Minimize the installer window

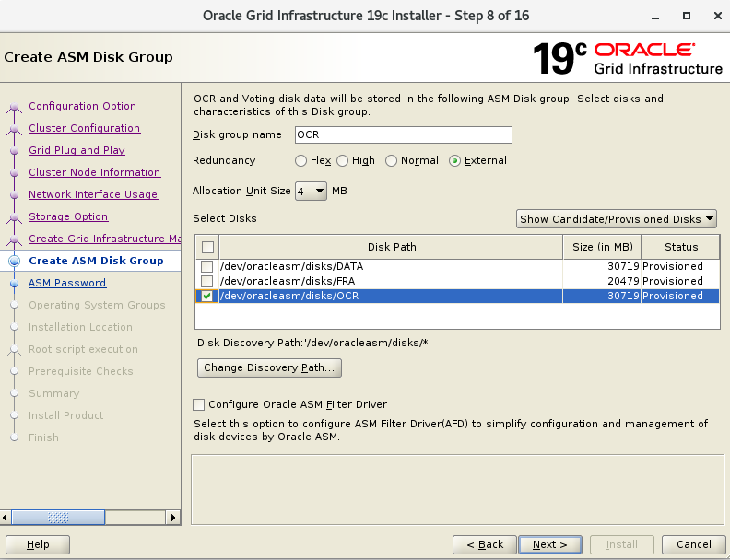point(655,17)
